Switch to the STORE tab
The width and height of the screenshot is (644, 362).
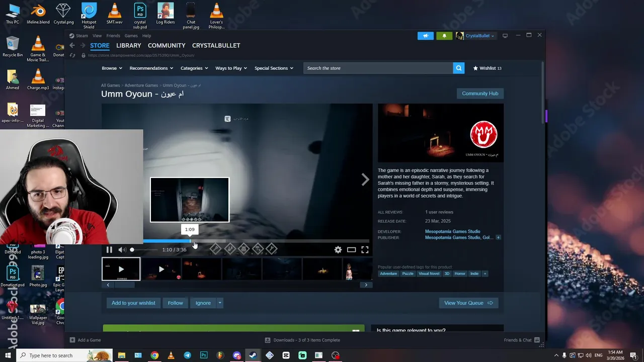click(100, 45)
